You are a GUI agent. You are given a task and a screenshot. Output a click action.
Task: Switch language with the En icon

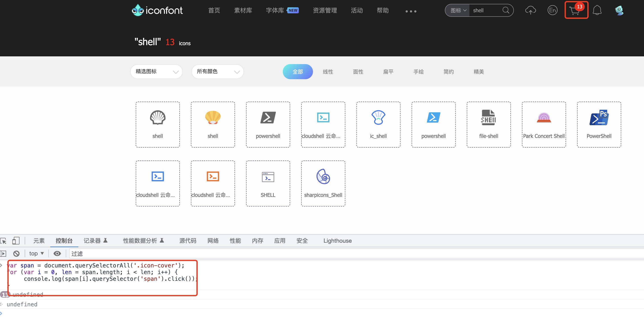pos(552,11)
